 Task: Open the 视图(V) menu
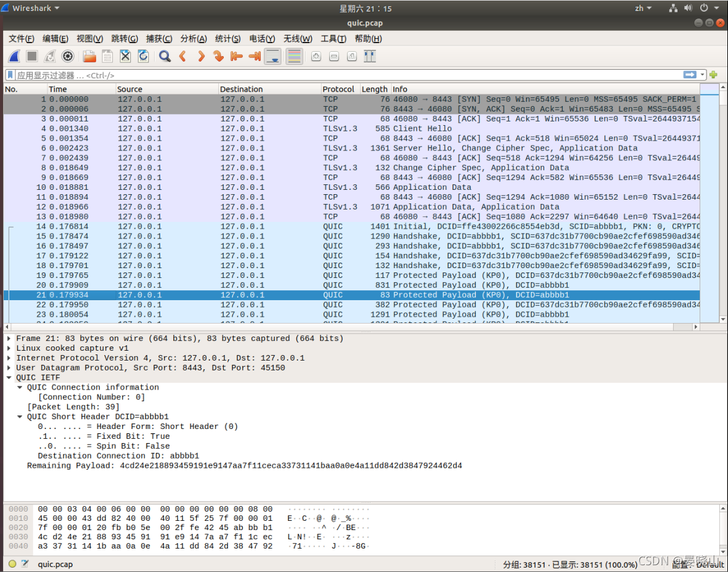pos(89,39)
